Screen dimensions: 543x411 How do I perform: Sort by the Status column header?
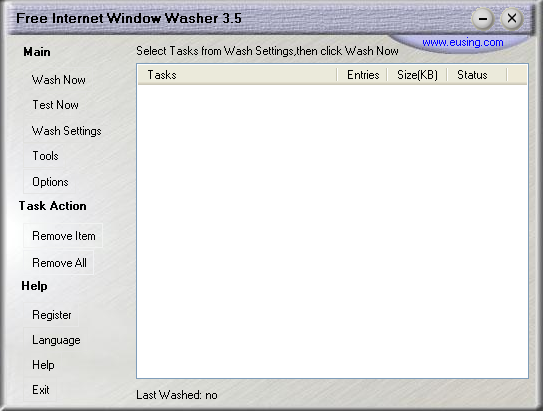(477, 75)
